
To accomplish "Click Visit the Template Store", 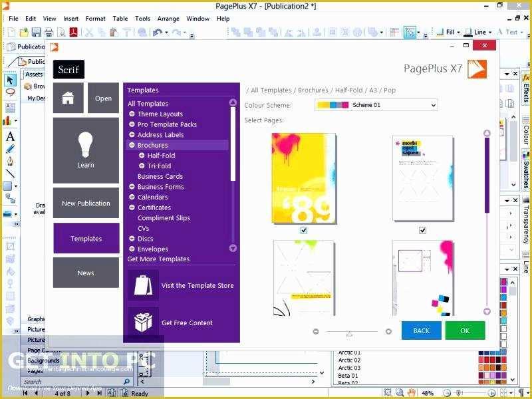I will (x=198, y=286).
